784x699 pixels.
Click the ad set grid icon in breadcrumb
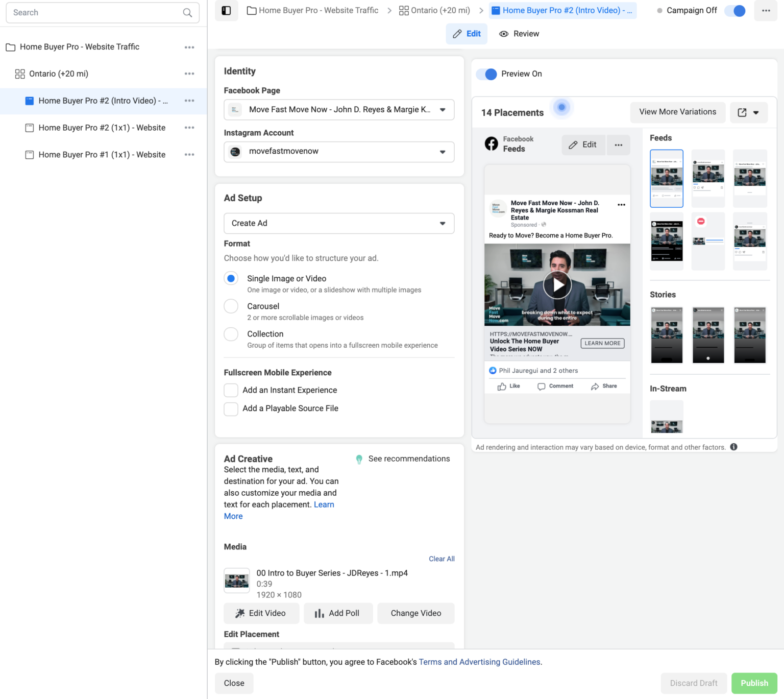[x=404, y=11]
